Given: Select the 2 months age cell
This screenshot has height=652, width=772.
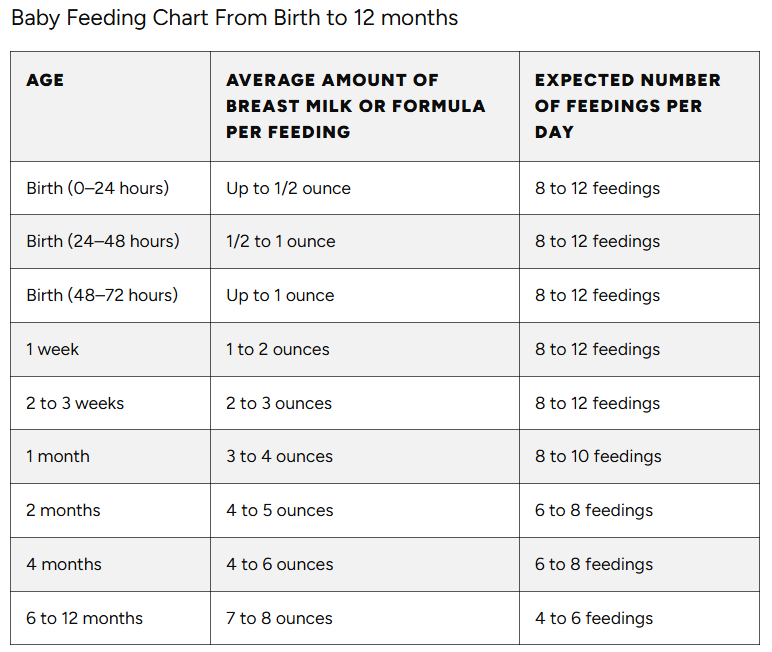Looking at the screenshot, I should pyautogui.click(x=64, y=510).
